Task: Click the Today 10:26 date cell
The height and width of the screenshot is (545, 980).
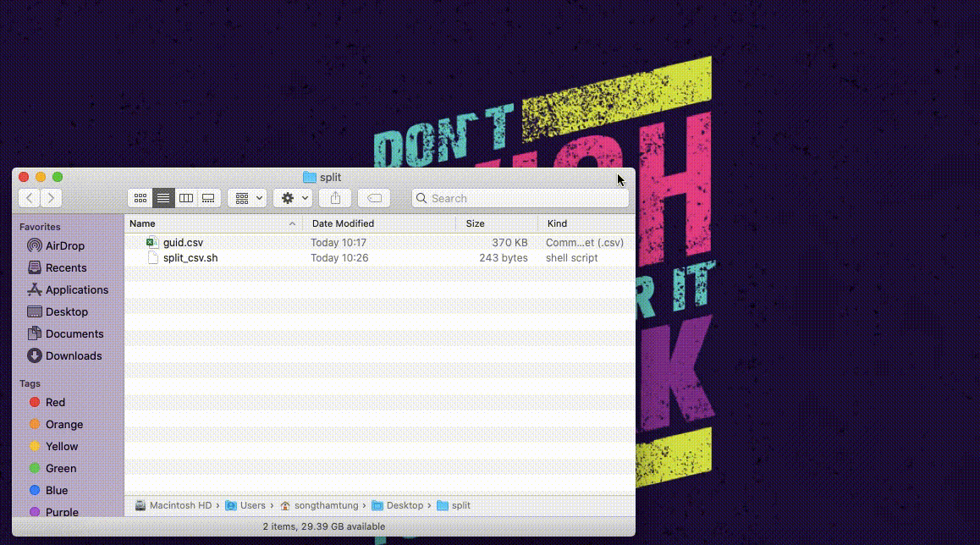Action: pyautogui.click(x=339, y=258)
